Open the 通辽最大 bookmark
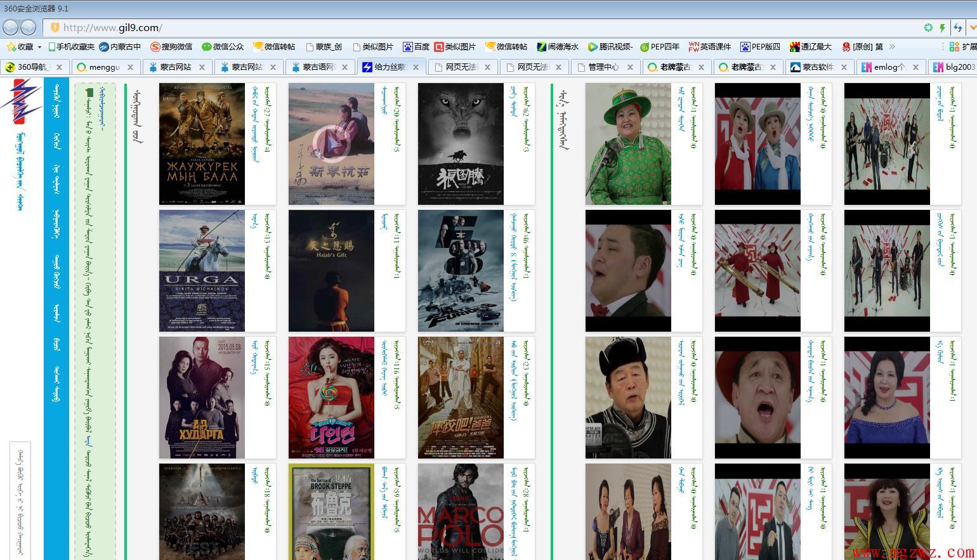This screenshot has height=560, width=977. click(x=810, y=47)
